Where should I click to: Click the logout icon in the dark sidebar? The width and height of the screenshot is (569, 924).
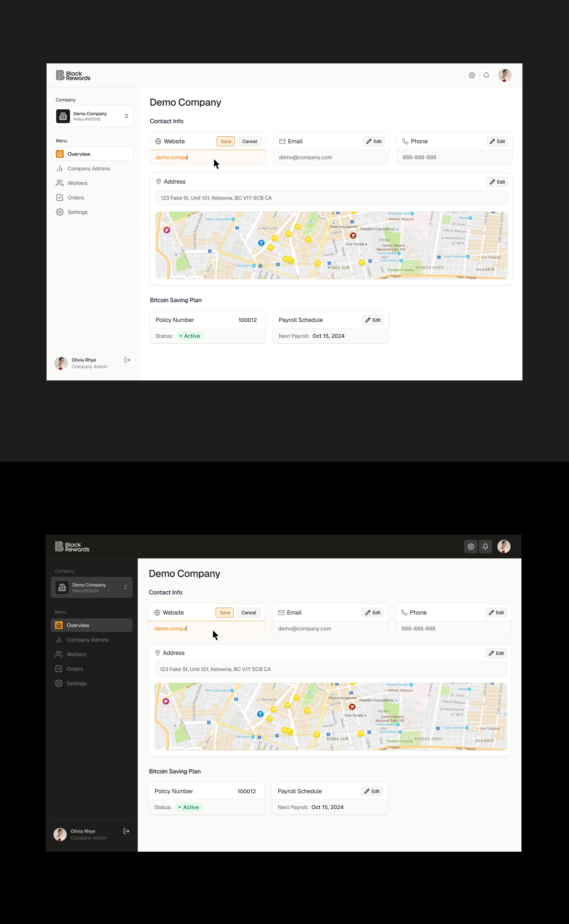pyautogui.click(x=126, y=831)
